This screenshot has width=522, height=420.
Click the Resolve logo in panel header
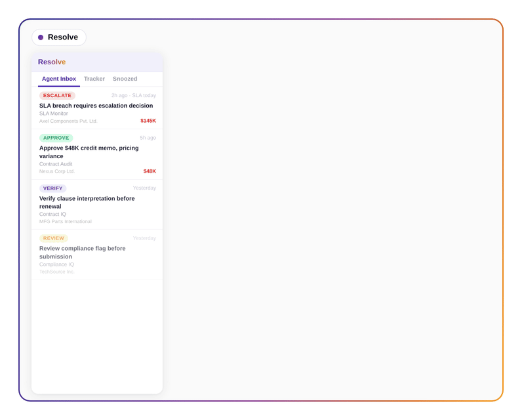pos(52,62)
